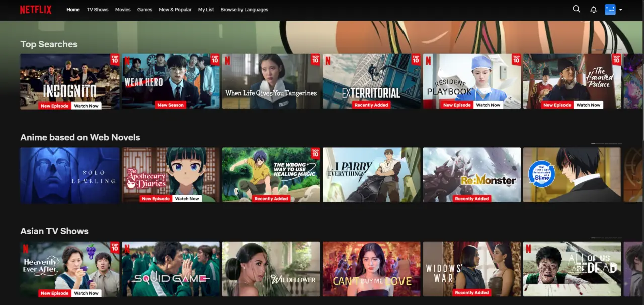Click the Top 10 badge on Incognito
Screen dimensions: 644x305
[x=115, y=59]
